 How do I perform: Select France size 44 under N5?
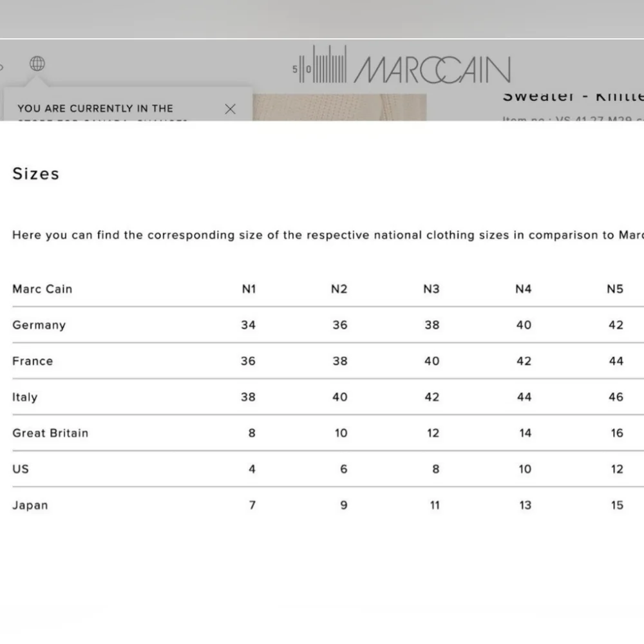point(616,361)
